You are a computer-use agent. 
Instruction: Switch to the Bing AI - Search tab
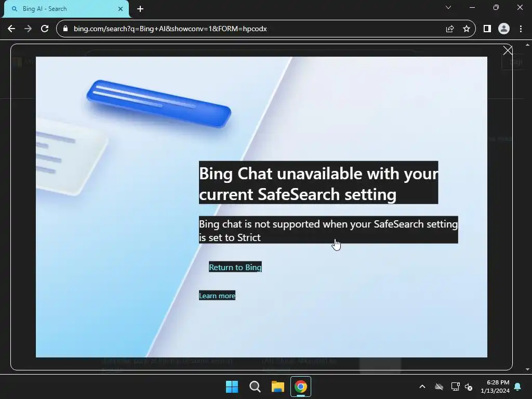(66, 9)
